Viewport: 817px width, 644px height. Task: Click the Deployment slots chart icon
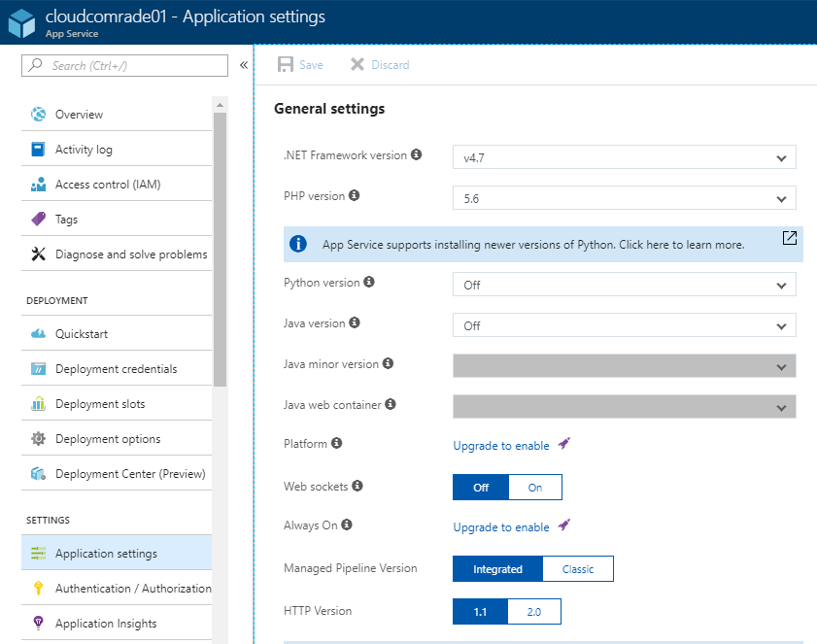coord(38,404)
